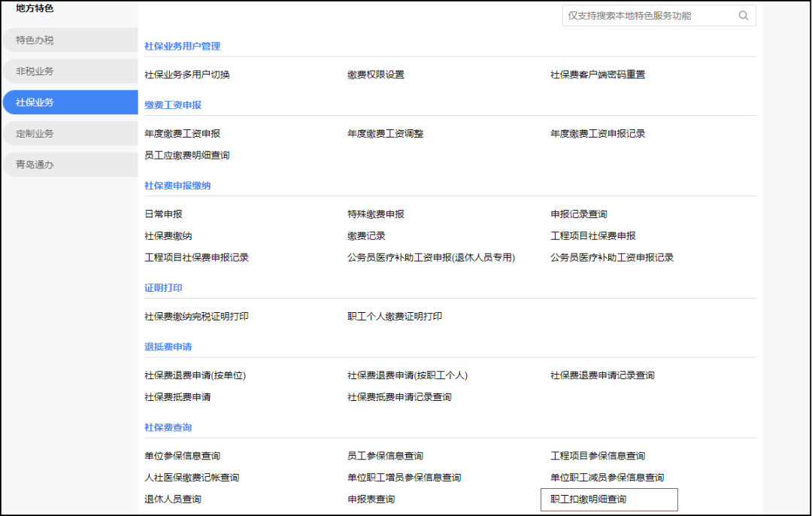Open 特殊缴费申报 link
This screenshot has height=516, width=812.
(375, 214)
